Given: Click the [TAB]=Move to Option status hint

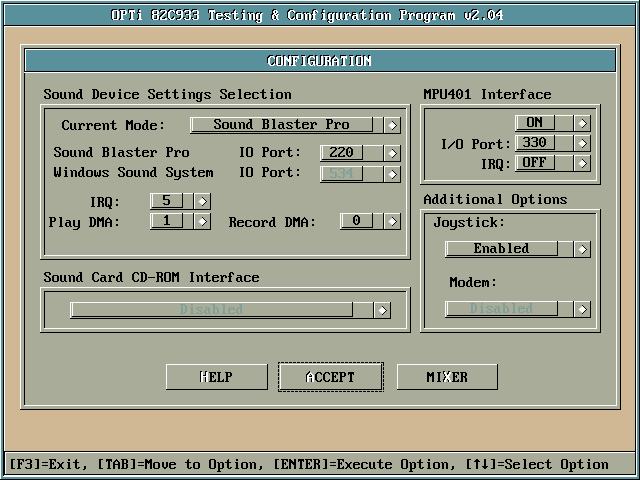Looking at the screenshot, I should 180,464.
